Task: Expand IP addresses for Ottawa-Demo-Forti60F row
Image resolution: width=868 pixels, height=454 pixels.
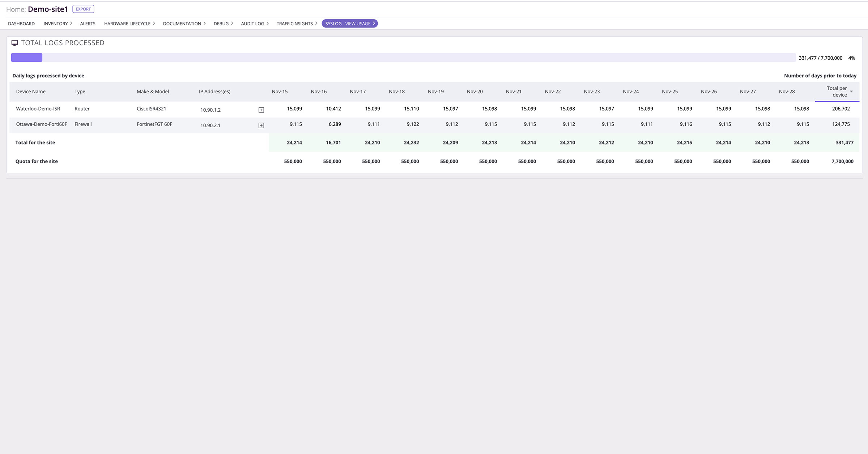Action: 261,125
